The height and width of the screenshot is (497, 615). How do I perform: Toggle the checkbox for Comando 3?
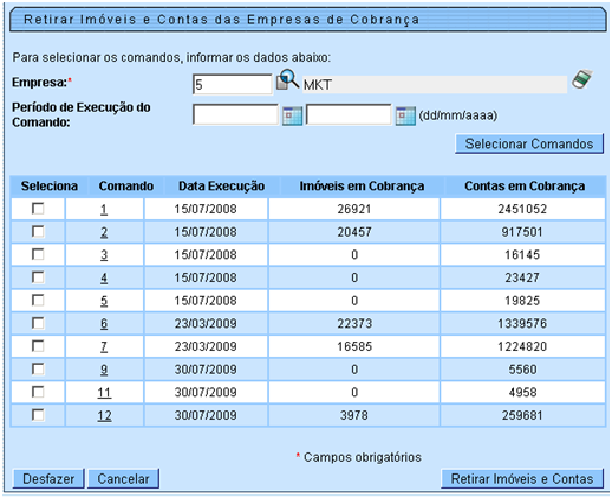pyautogui.click(x=39, y=254)
